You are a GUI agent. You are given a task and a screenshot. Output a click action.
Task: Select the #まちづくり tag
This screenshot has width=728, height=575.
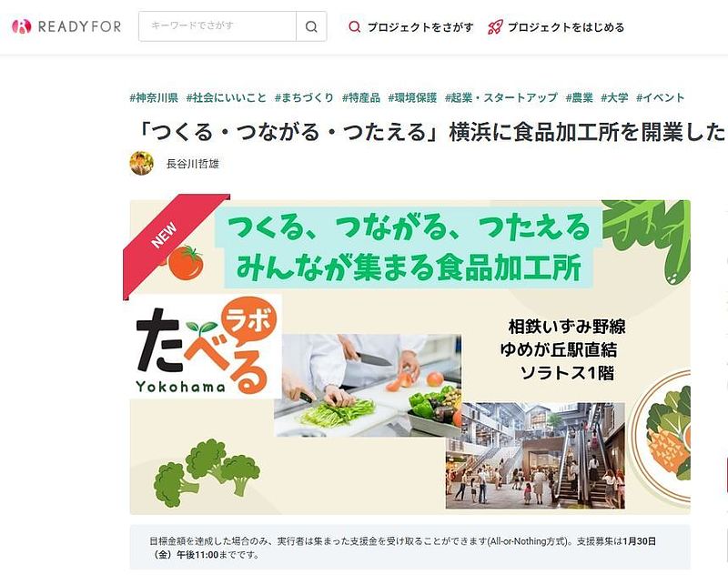coord(304,97)
